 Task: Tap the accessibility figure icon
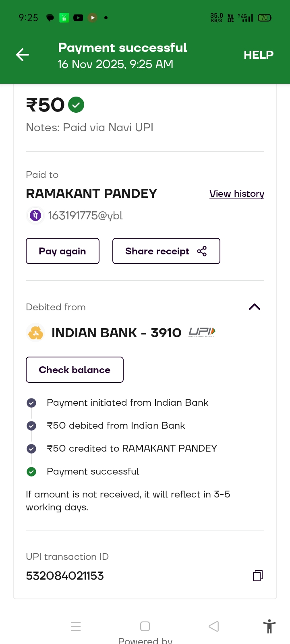269,626
